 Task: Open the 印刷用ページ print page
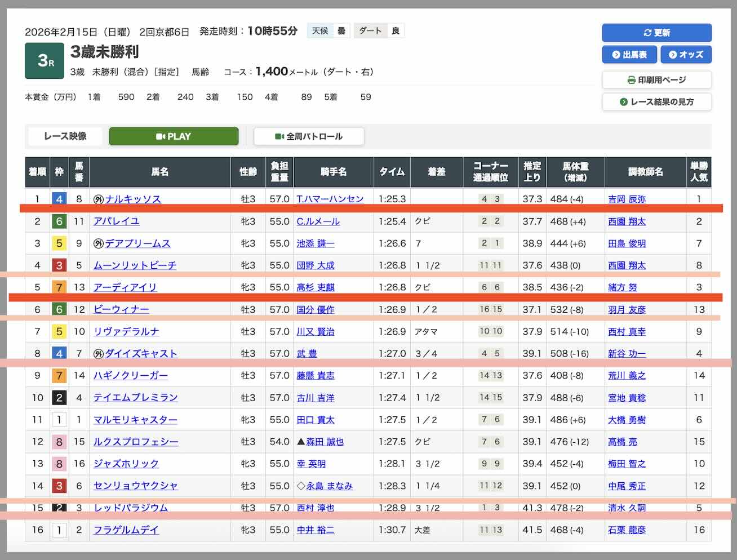(656, 80)
